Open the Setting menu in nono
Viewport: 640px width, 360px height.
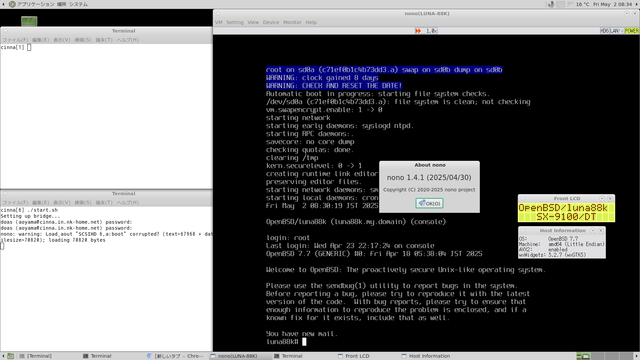click(235, 22)
